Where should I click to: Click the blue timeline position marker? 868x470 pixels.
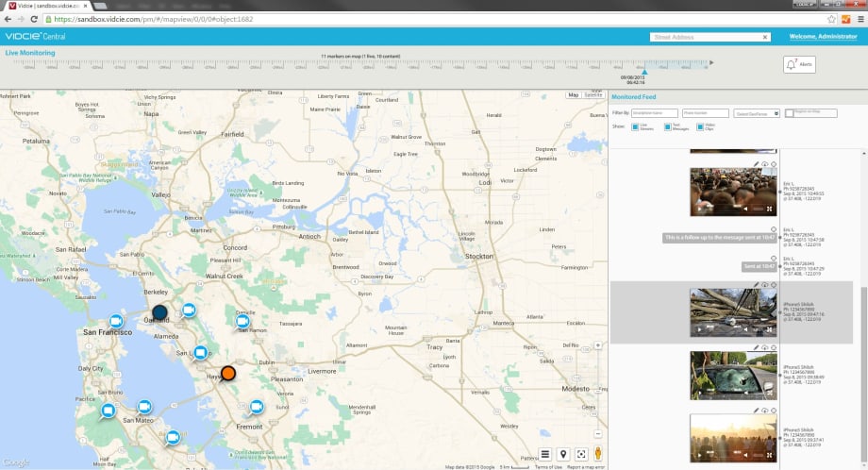644,72
